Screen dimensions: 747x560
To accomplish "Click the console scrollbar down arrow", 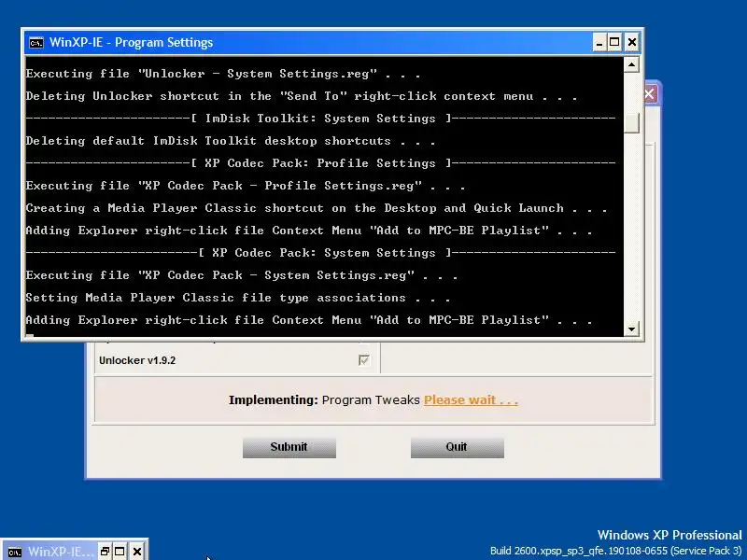I will pos(631,329).
